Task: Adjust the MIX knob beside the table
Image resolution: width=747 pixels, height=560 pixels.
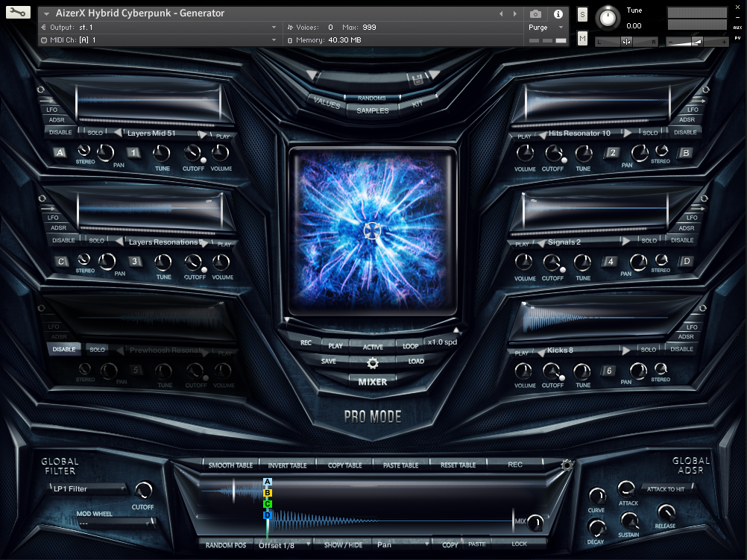Action: (535, 523)
